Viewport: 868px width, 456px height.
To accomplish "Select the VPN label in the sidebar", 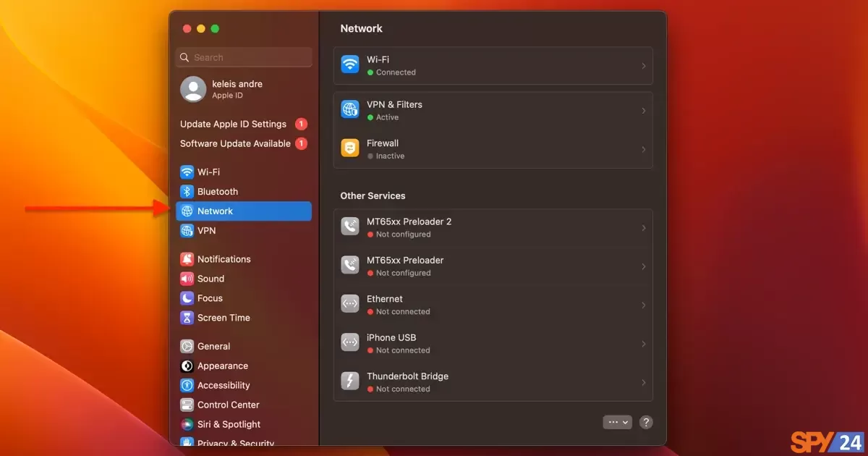I will [206, 231].
